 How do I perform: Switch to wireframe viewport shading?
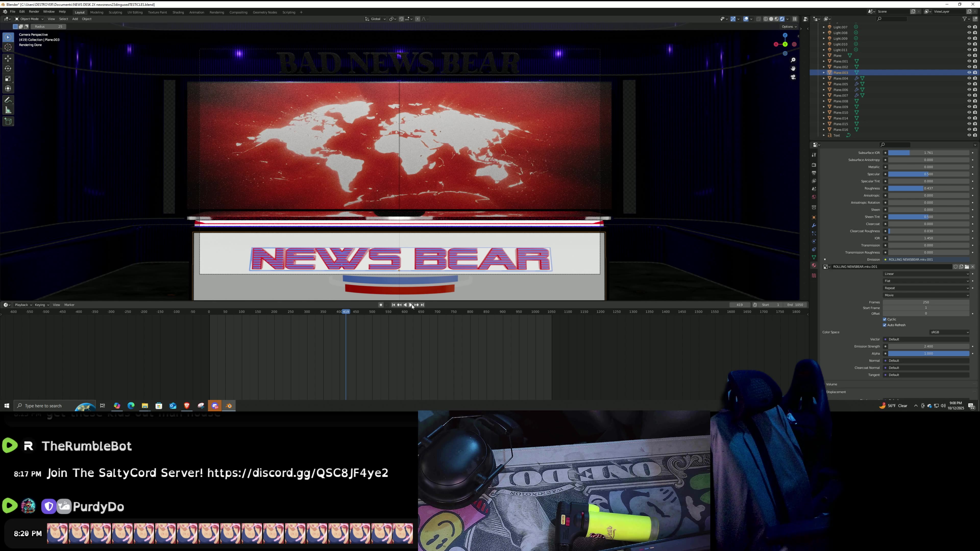tap(766, 19)
